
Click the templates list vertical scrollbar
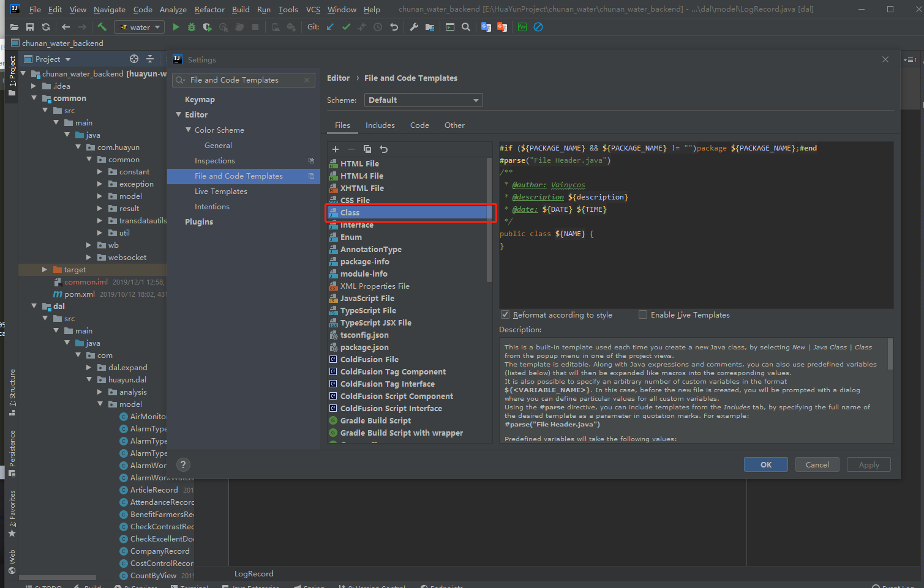(x=489, y=220)
